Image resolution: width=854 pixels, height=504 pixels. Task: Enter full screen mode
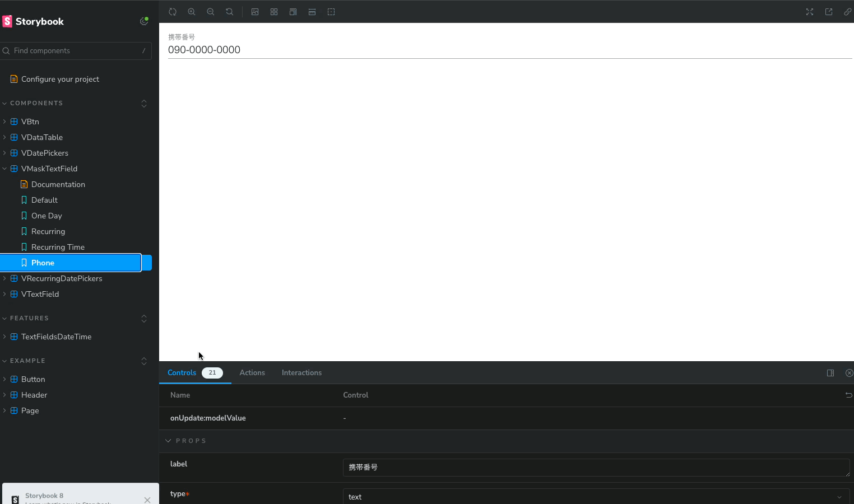[810, 12]
